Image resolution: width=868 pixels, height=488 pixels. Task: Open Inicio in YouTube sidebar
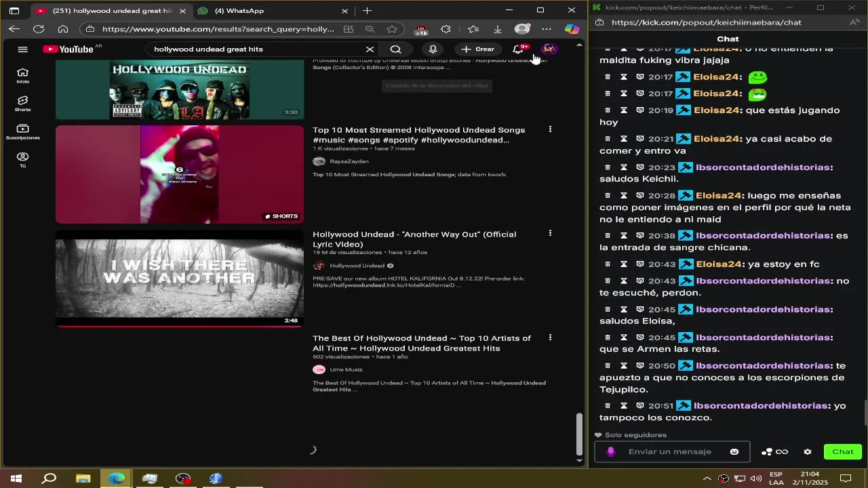coord(22,75)
